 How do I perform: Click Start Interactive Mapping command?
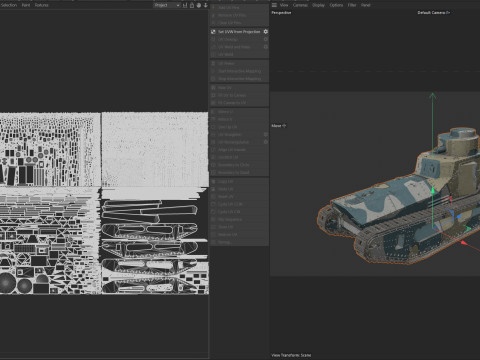[239, 71]
